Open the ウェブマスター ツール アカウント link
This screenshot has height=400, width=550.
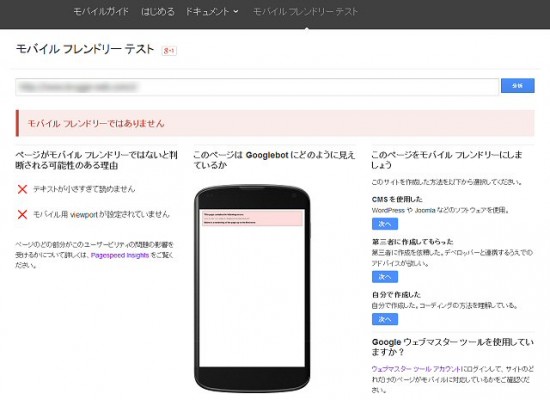(416, 369)
